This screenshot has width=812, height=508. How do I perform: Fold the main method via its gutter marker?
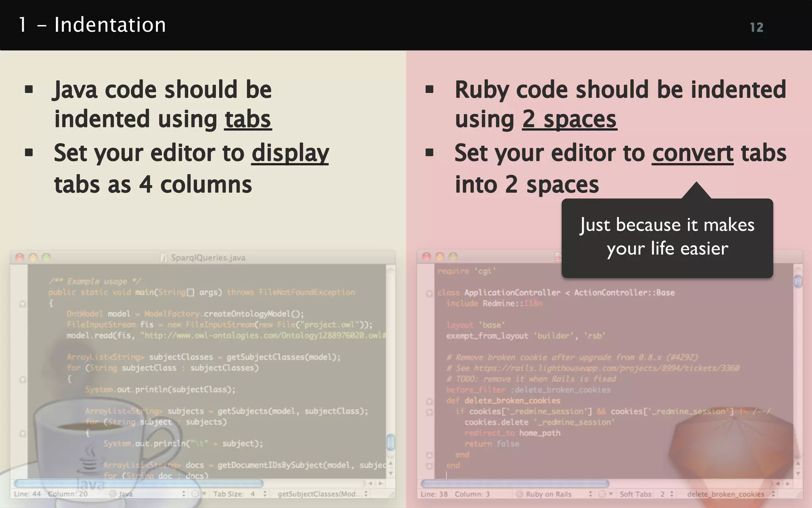[x=23, y=304]
